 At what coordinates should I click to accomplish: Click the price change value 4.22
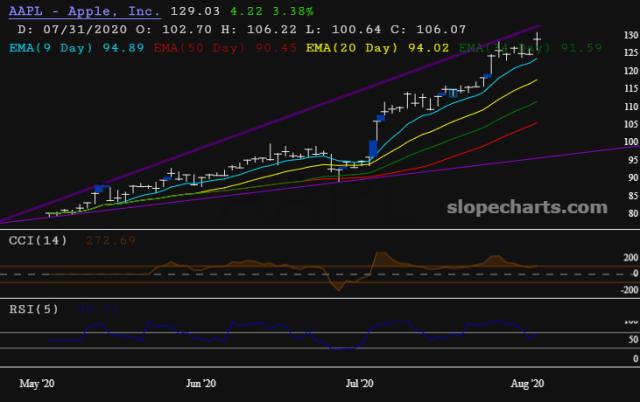coord(246,11)
